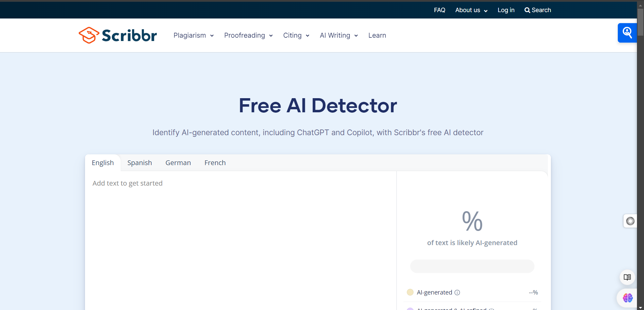Select the English tab

click(103, 163)
